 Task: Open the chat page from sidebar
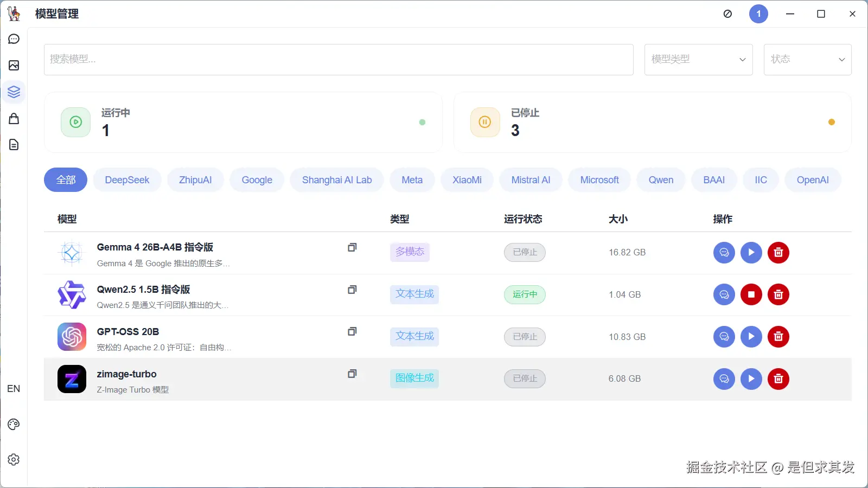(14, 39)
